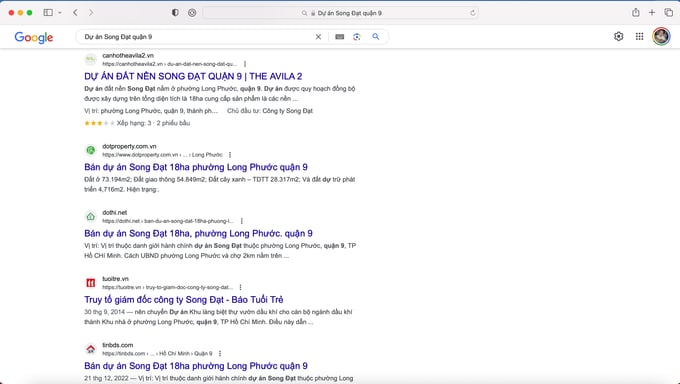Click dotproperty.com.vn favicon
Viewport: 680px width, 384px height.
[x=90, y=150]
